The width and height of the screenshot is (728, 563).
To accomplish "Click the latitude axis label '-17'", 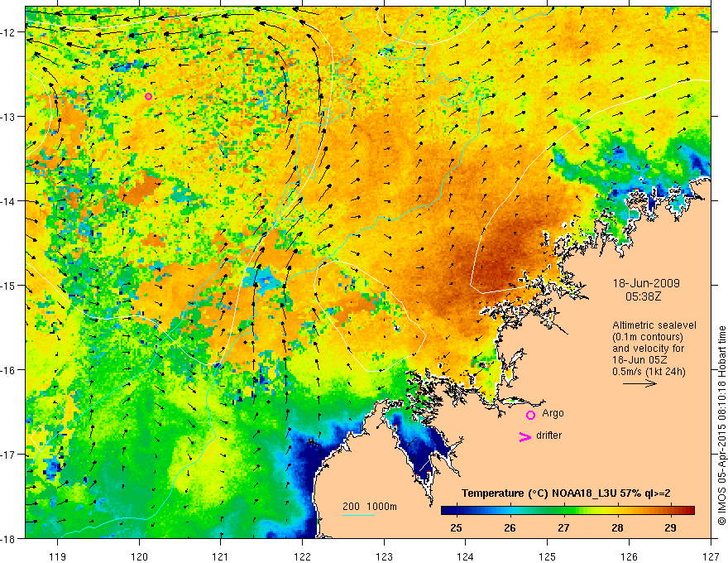I will point(9,455).
